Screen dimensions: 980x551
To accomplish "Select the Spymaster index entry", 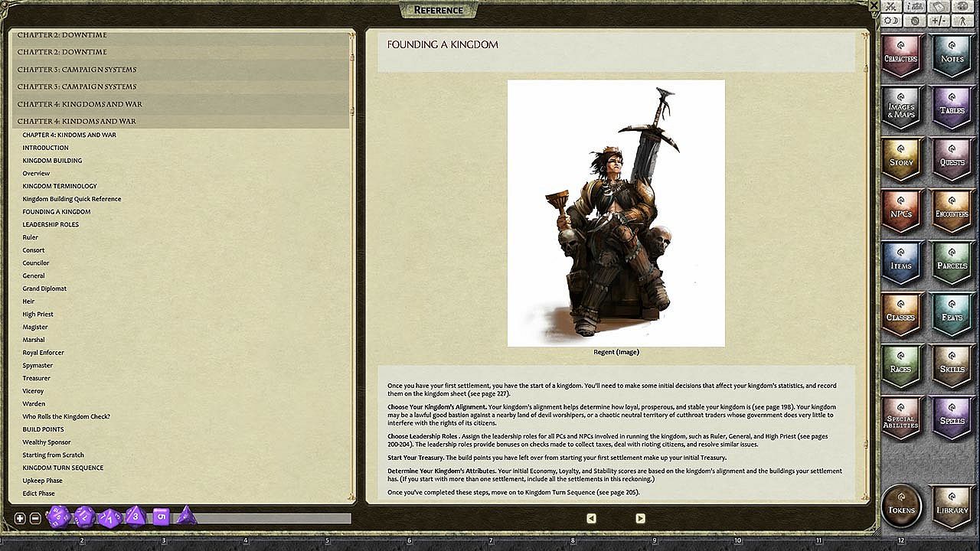I will click(38, 366).
